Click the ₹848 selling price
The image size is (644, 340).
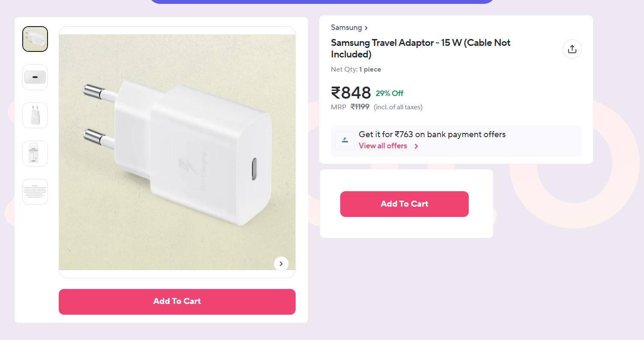(x=351, y=93)
